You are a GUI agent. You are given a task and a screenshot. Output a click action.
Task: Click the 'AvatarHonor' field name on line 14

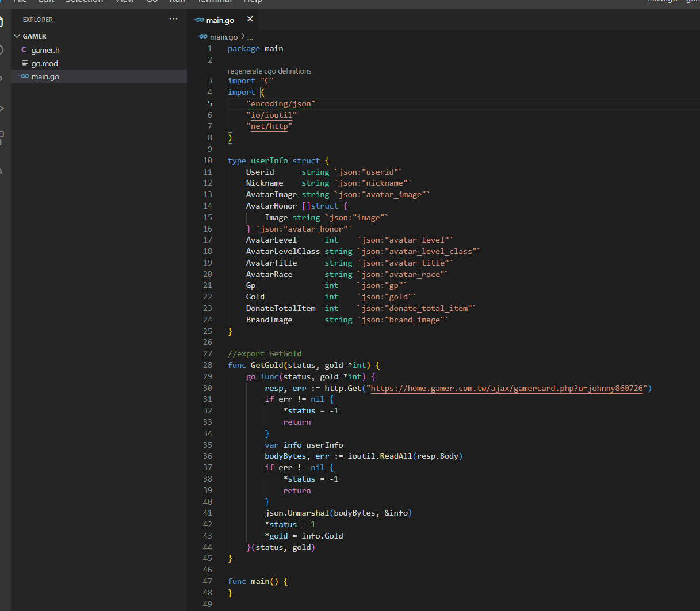[x=271, y=206]
